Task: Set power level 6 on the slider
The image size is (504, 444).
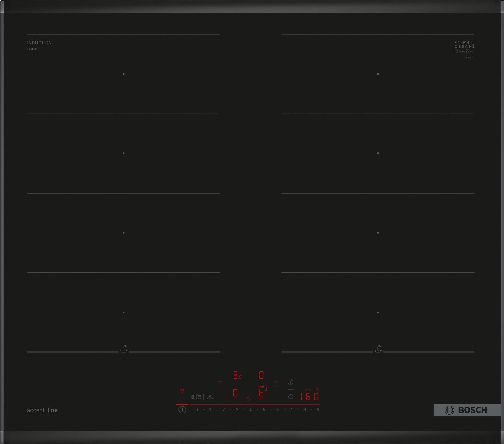Action: pyautogui.click(x=277, y=410)
